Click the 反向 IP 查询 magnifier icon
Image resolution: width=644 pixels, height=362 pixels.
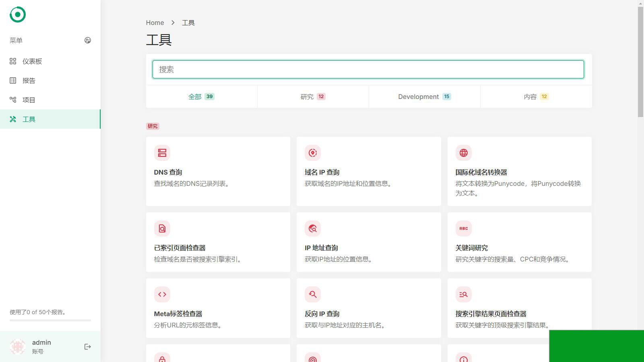[x=313, y=294]
